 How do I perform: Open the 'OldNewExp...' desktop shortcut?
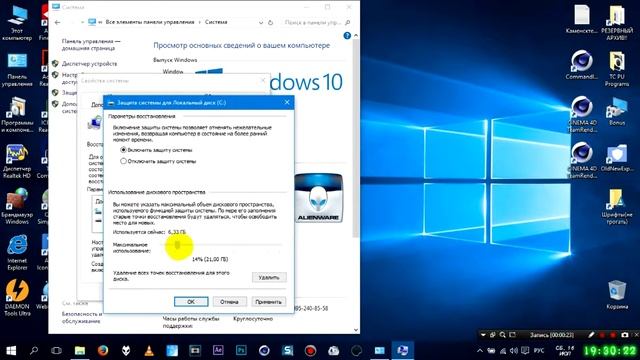(x=617, y=158)
